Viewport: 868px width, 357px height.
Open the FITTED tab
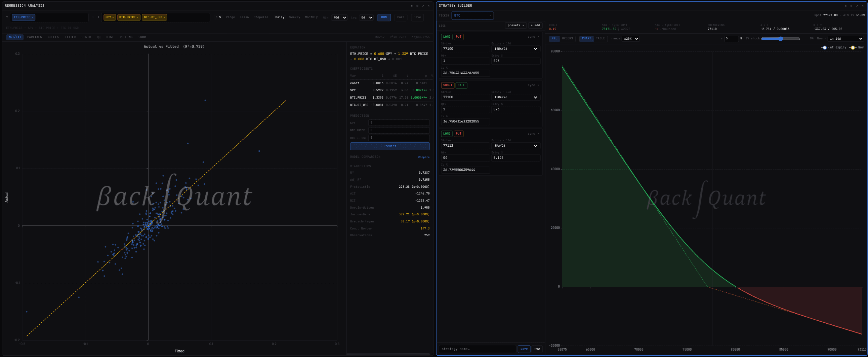click(70, 37)
